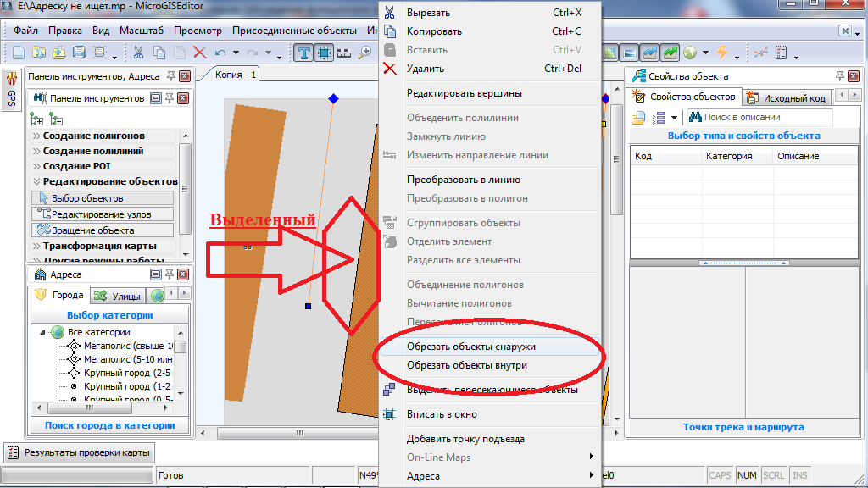
Task: Click the scissors Cut icon in toolbar
Action: (138, 53)
